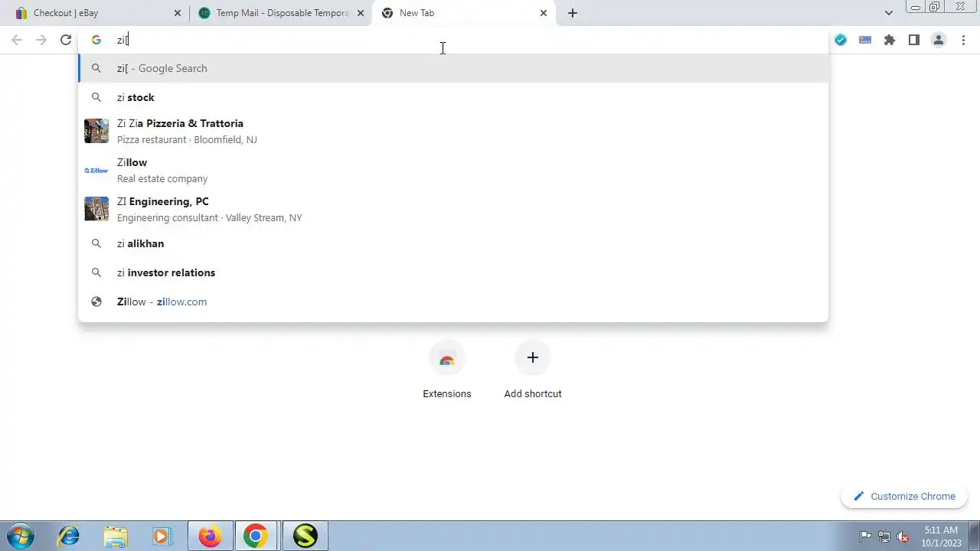Reload the current page

click(66, 40)
